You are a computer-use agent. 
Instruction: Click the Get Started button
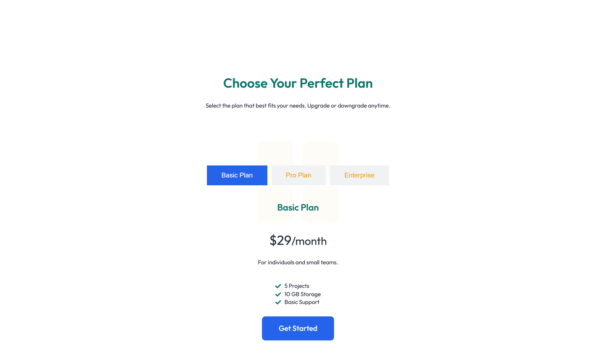pyautogui.click(x=298, y=328)
